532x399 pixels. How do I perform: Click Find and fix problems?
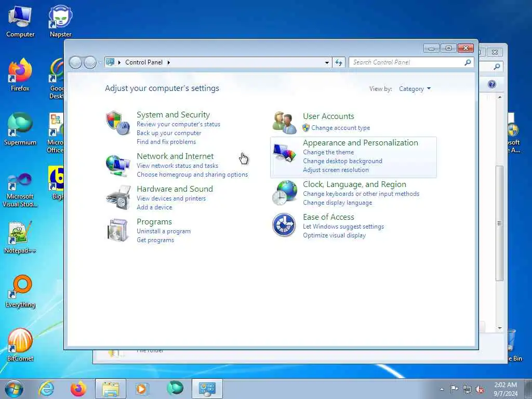pyautogui.click(x=166, y=142)
